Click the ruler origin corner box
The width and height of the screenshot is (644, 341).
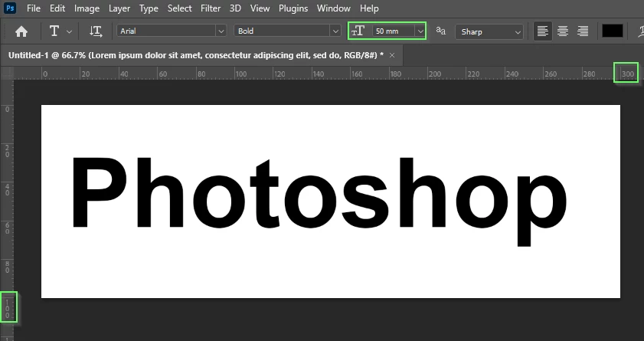[x=7, y=73]
